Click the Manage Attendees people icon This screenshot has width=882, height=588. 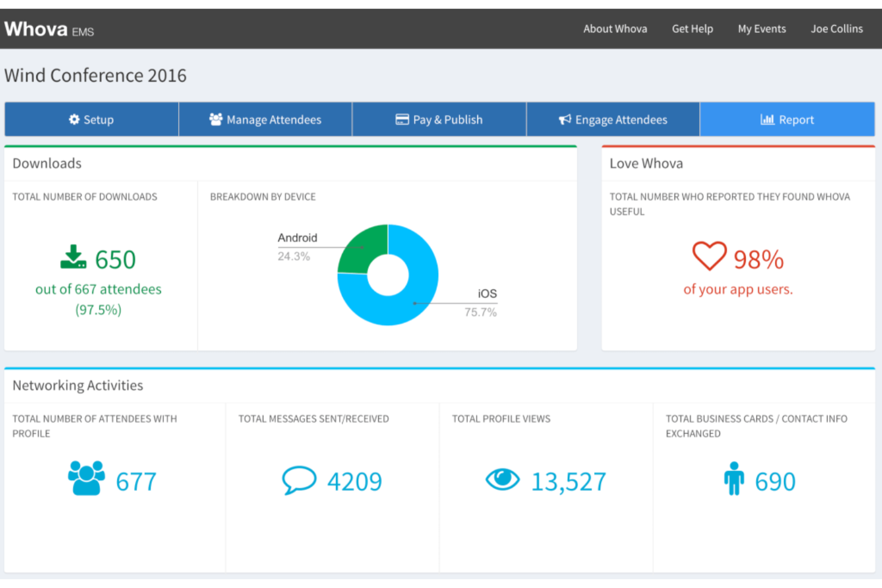[x=216, y=119]
